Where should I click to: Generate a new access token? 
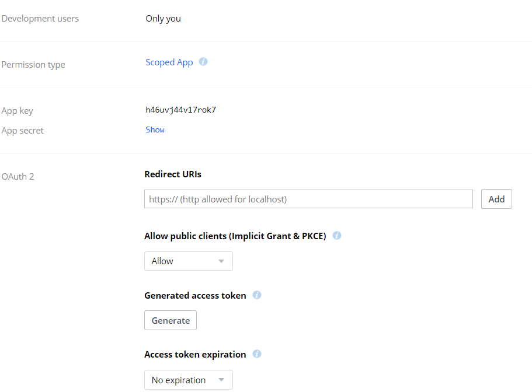[170, 320]
